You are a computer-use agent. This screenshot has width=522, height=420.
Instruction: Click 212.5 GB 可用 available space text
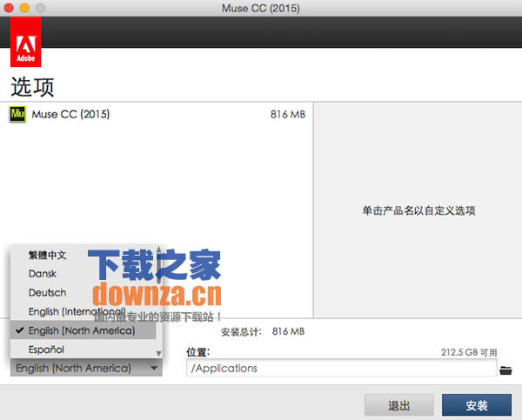(x=469, y=352)
